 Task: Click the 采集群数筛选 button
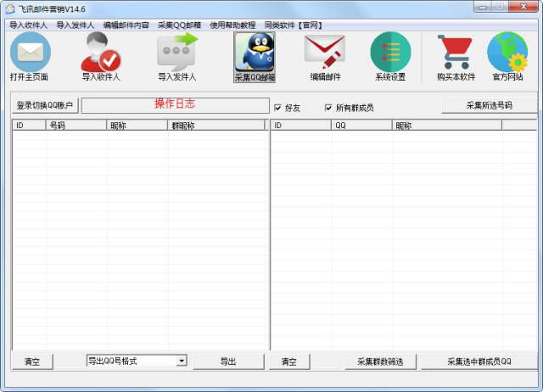(380, 361)
